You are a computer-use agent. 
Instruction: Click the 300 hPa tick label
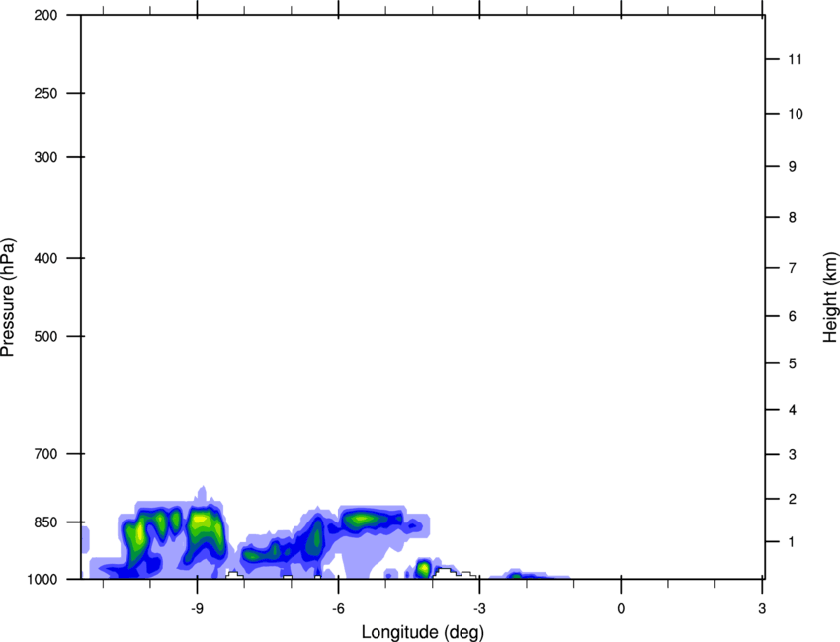tap(44, 158)
